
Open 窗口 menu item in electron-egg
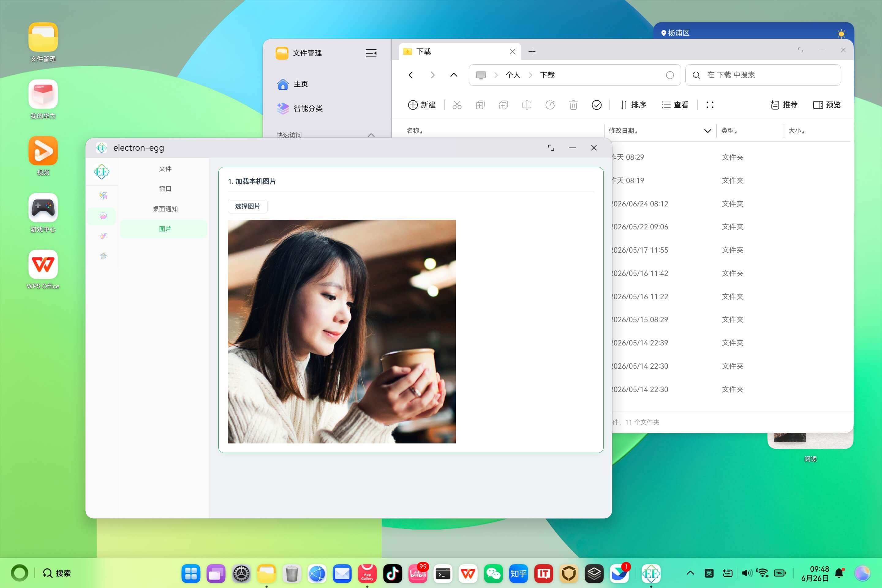165,189
